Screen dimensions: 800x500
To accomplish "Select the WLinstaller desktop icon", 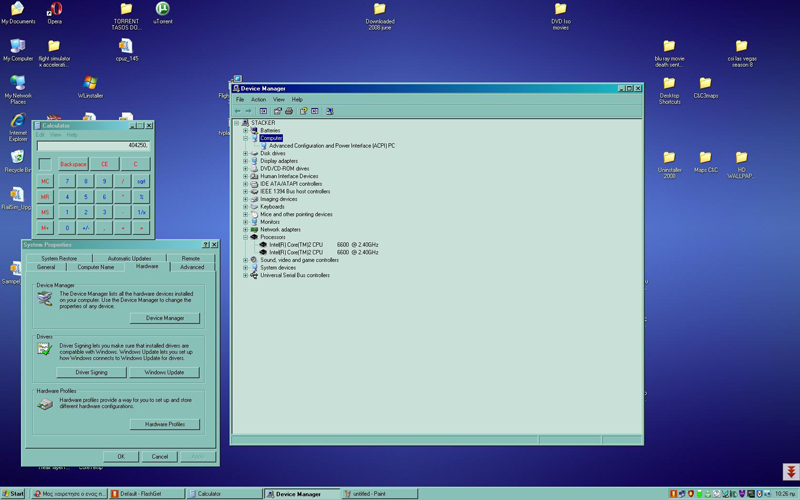I will point(90,87).
